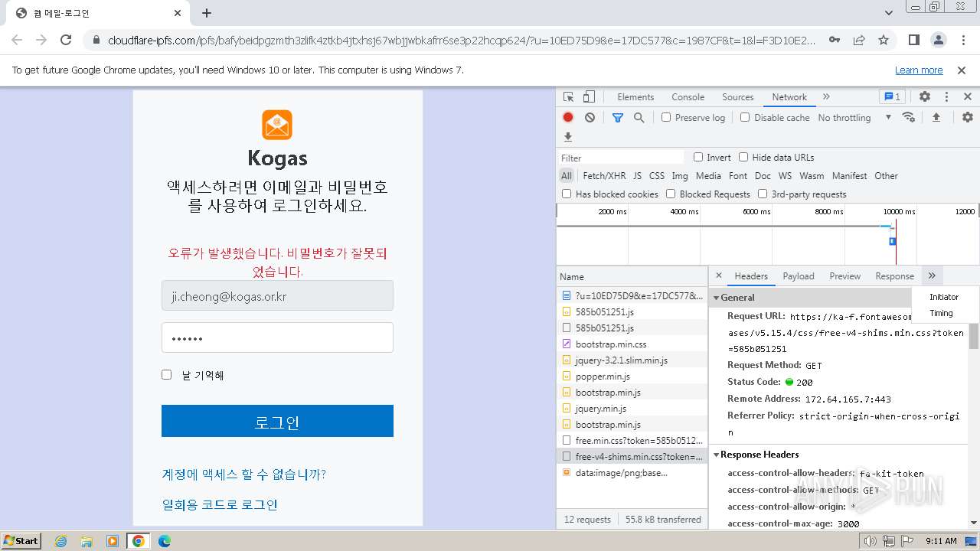Close the request details pane
Image resolution: width=980 pixels, height=551 pixels.
point(719,275)
